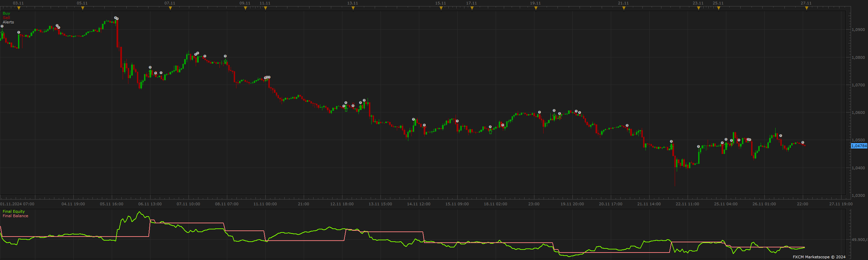Select the orange triangle marker under 13.11
The height and width of the screenshot is (260, 868).
(x=353, y=8)
